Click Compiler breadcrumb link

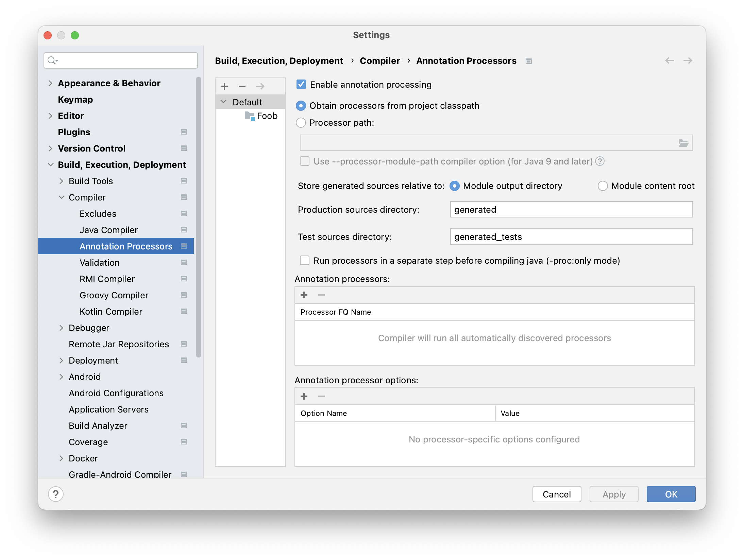(380, 61)
